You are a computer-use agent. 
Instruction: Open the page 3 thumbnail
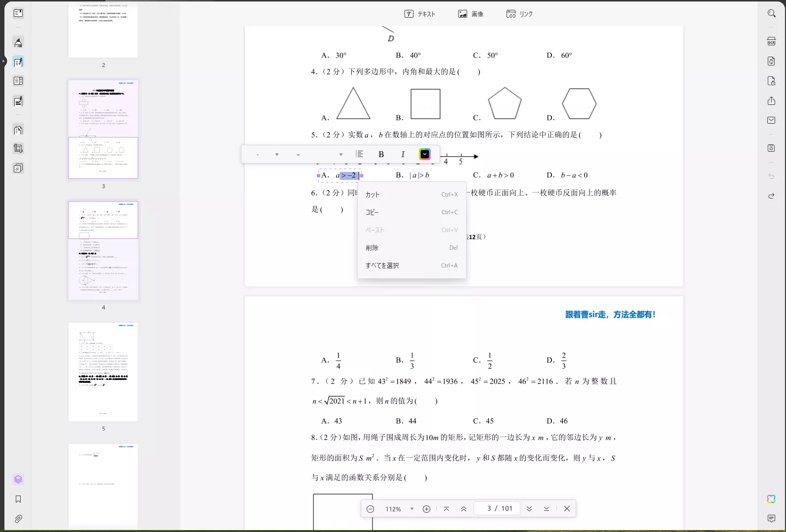(103, 129)
